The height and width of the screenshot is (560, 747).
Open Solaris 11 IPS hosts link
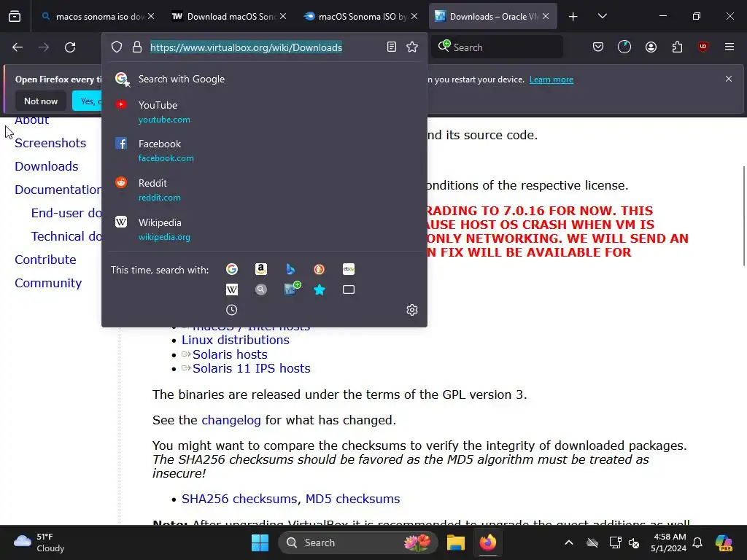[x=252, y=368]
